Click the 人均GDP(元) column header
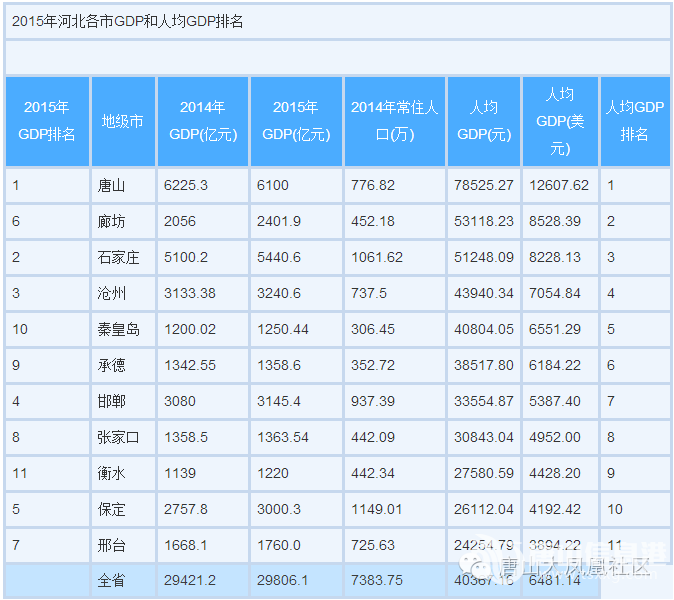674x600 pixels. 484,121
